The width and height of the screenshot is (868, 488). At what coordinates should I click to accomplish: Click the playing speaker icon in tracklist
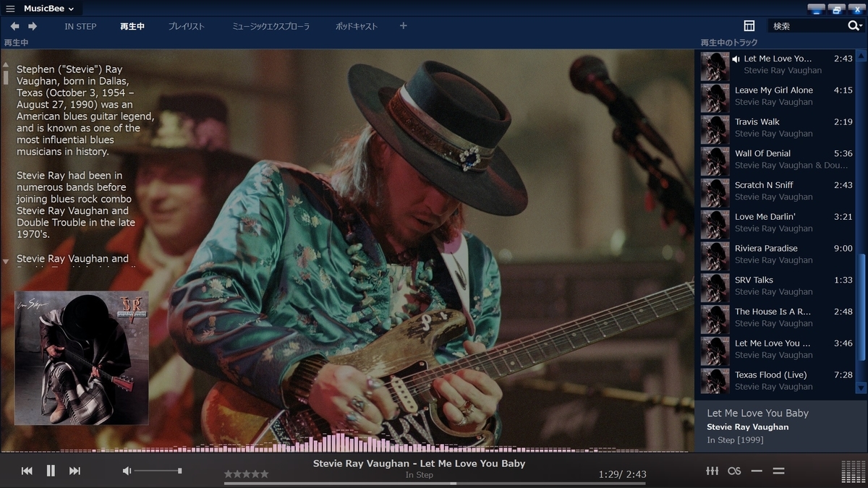736,59
